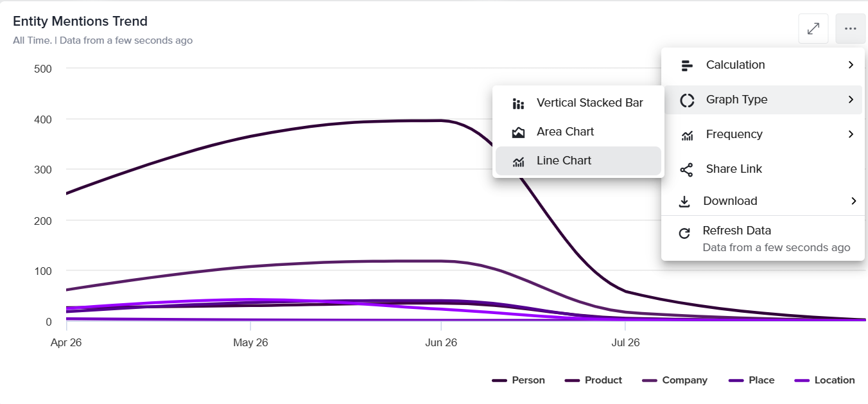The width and height of the screenshot is (868, 404).
Task: Click the expand chart arrows icon
Action: point(813,29)
